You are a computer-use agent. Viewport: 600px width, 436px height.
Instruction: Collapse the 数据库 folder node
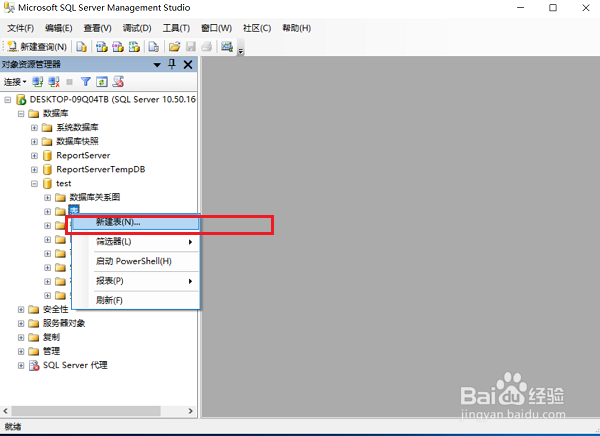click(21, 114)
